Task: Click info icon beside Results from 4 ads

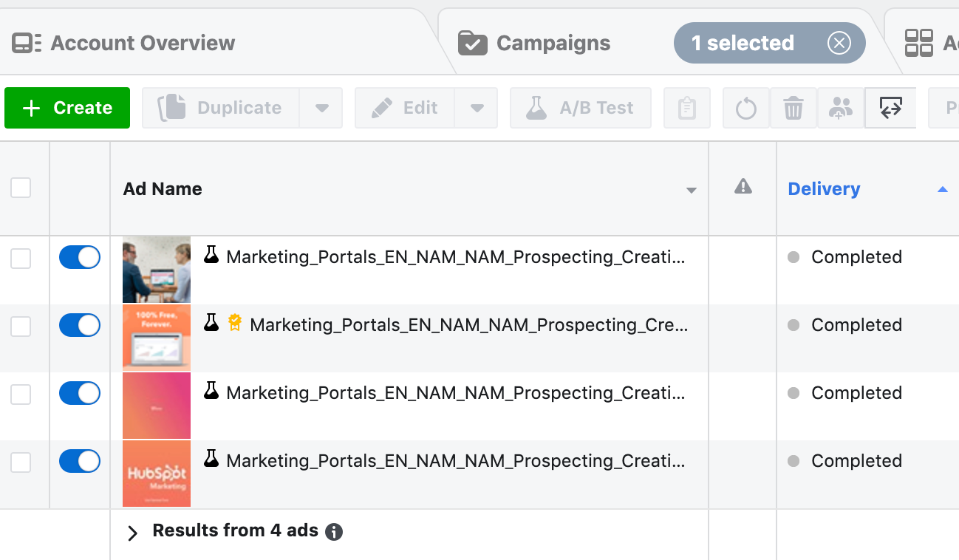Action: click(334, 532)
